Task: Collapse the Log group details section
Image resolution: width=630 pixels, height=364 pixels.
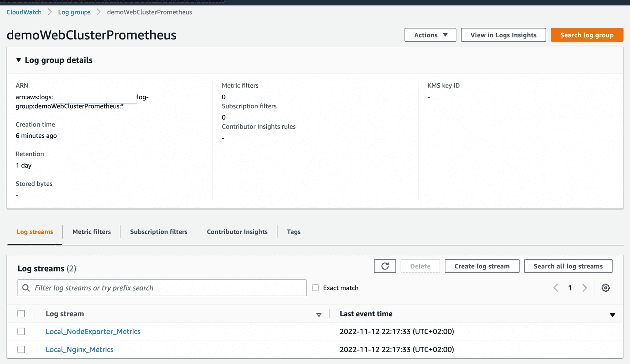Action: pyautogui.click(x=18, y=60)
